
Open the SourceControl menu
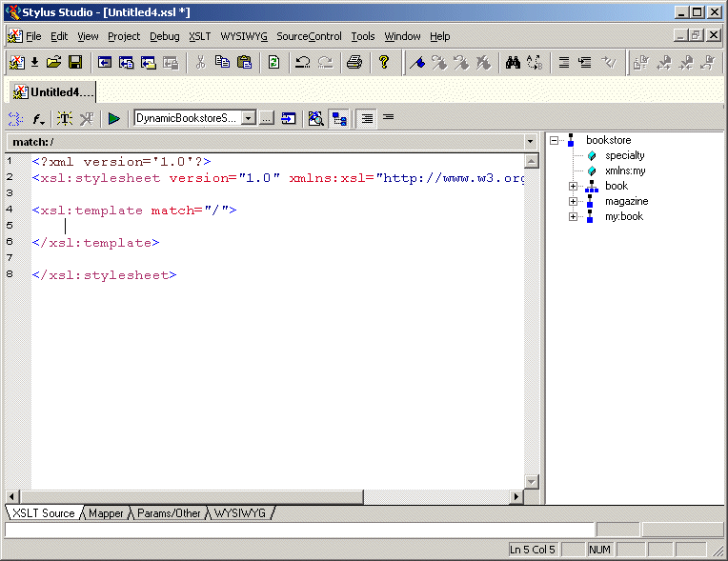pyautogui.click(x=309, y=36)
